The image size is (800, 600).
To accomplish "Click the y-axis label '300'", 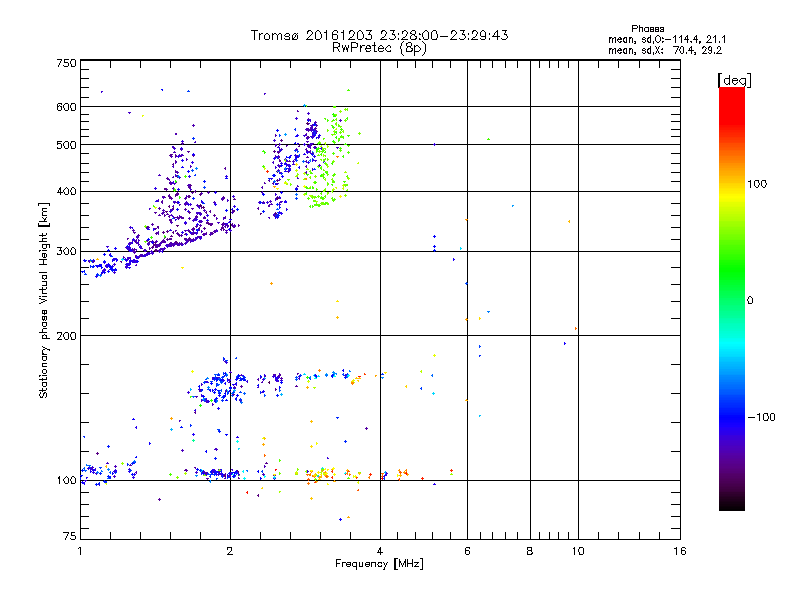I will (x=66, y=252).
